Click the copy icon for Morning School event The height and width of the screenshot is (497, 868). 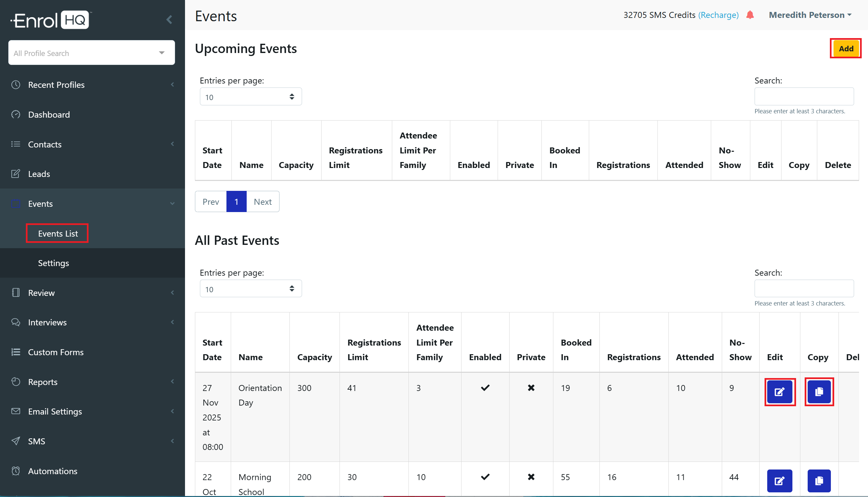pyautogui.click(x=819, y=481)
